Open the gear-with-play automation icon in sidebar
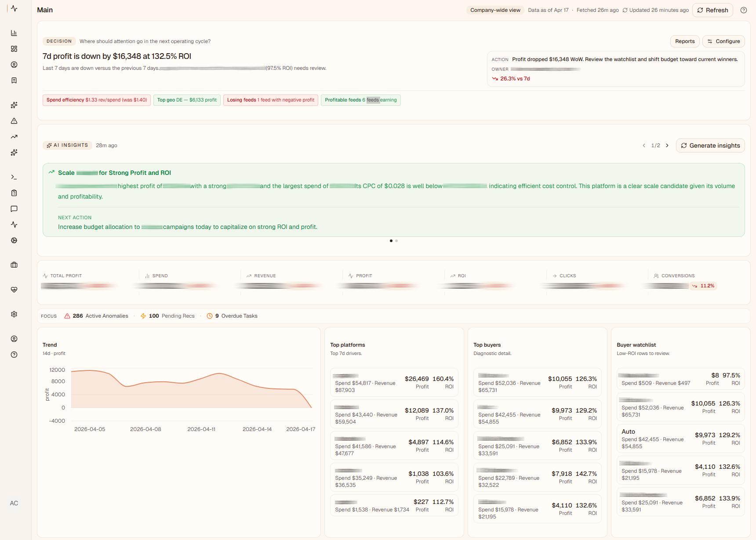The image size is (756, 540). tap(14, 240)
